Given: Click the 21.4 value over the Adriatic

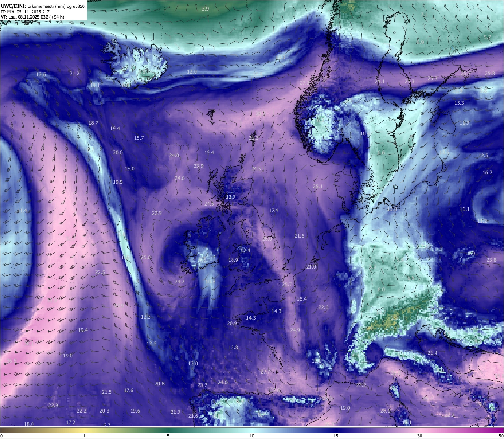Looking at the screenshot, I should 432,353.
